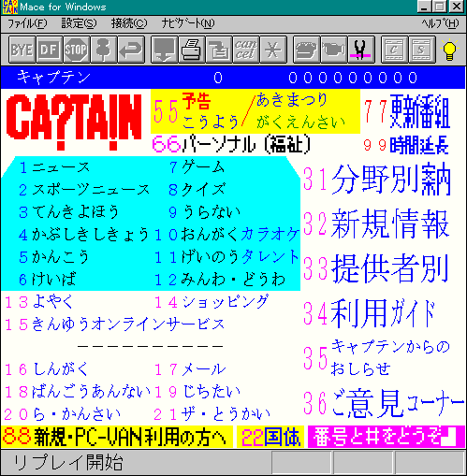Click the BYE disconnect toolbar button

[22, 50]
